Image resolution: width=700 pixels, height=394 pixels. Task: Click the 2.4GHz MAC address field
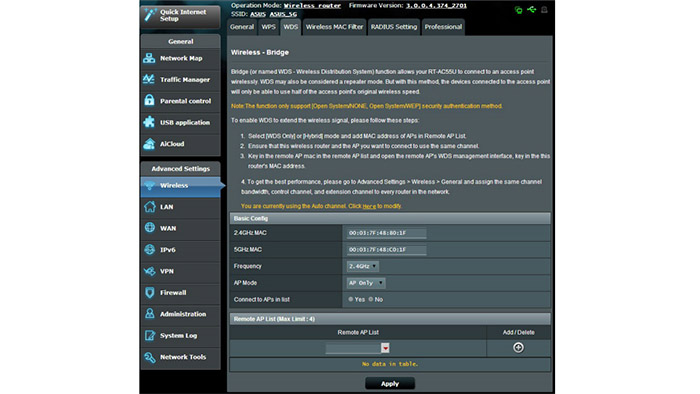pos(387,233)
